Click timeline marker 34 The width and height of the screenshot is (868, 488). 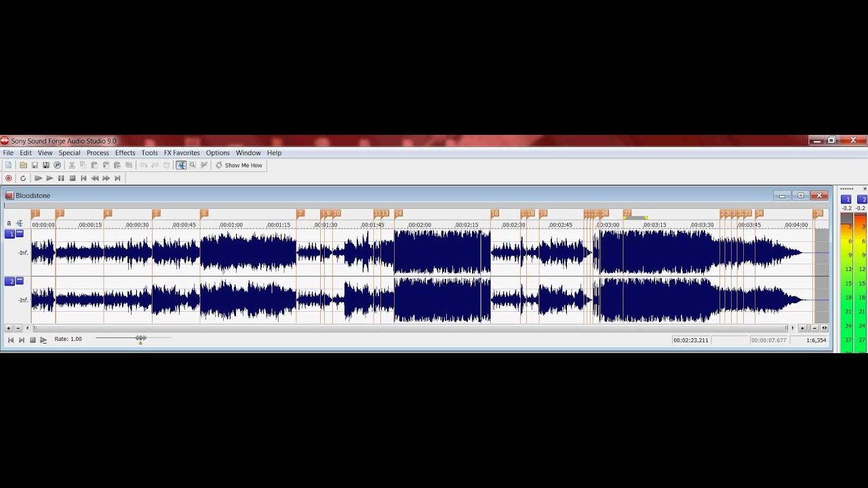tap(759, 213)
